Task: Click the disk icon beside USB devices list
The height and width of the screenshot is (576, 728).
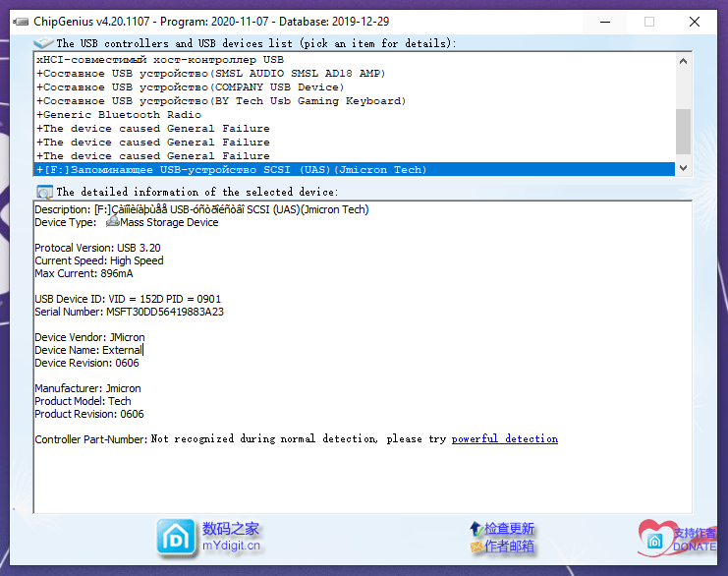Action: (x=43, y=43)
